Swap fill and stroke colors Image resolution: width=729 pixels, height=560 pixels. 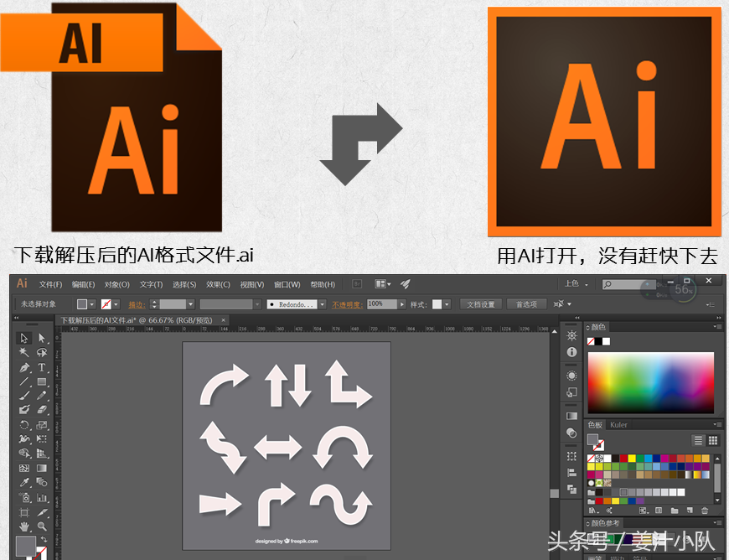pyautogui.click(x=44, y=540)
